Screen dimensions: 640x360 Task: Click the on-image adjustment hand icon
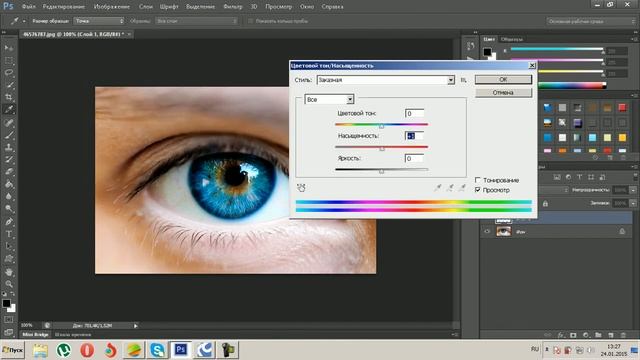point(301,188)
